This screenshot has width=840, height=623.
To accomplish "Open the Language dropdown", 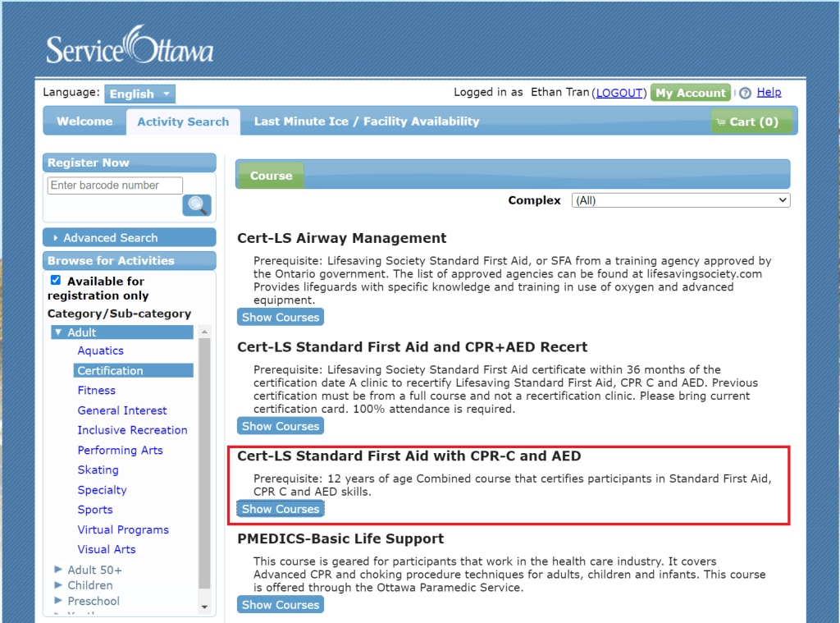I will tap(139, 94).
